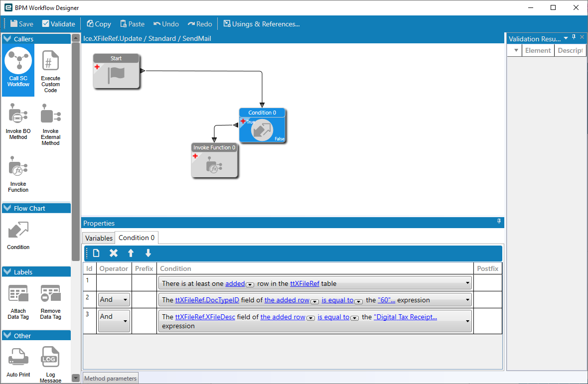Move condition row up
The width and height of the screenshot is (588, 384).
[x=131, y=253]
